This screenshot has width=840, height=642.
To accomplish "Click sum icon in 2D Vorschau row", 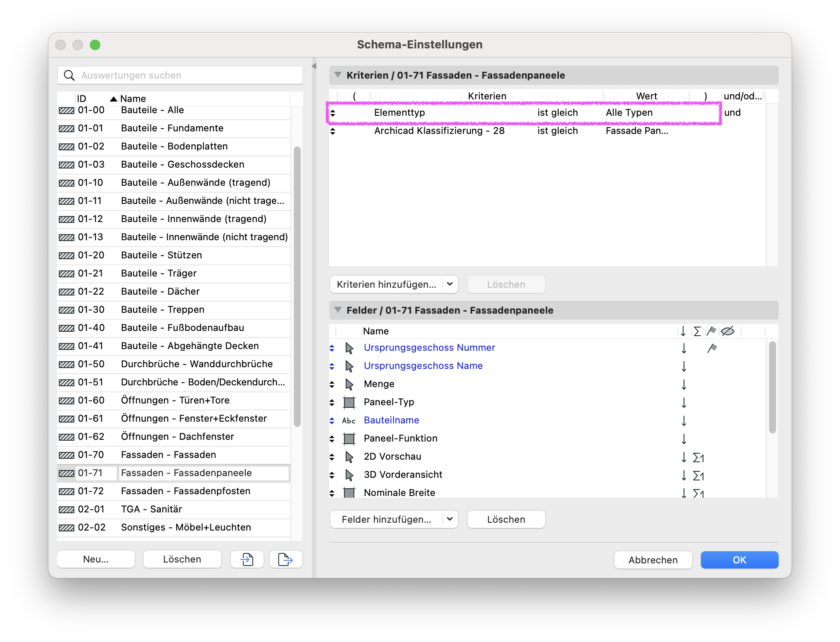I will pyautogui.click(x=698, y=458).
